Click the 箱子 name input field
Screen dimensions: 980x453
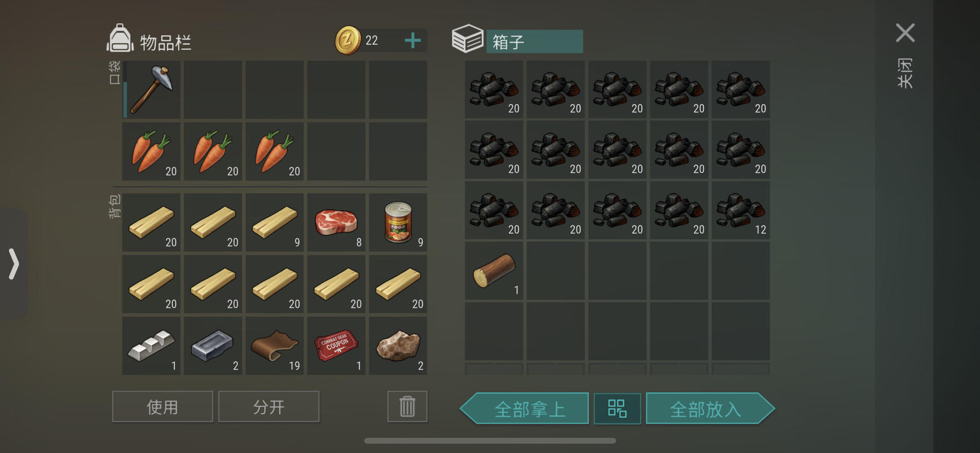click(534, 42)
